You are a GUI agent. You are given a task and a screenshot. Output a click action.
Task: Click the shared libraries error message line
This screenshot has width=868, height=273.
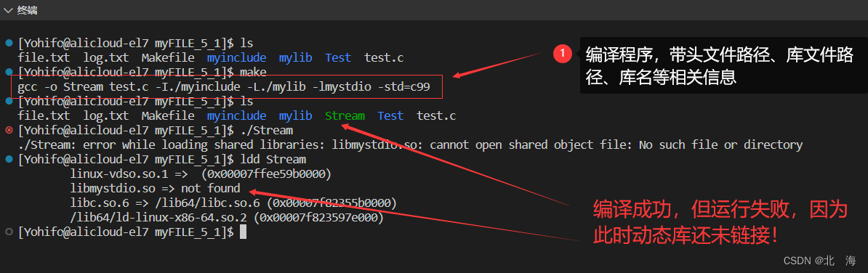point(410,145)
